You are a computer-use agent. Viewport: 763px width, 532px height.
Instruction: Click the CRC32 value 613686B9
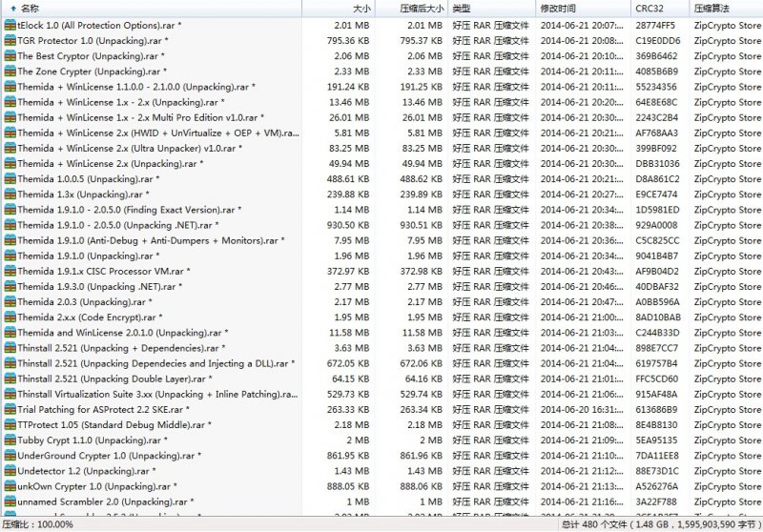[x=656, y=410]
